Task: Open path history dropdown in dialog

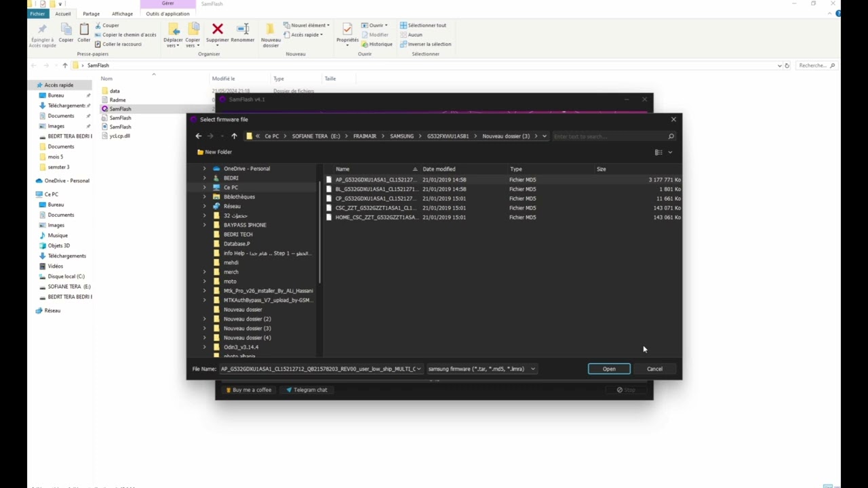Action: tap(544, 136)
